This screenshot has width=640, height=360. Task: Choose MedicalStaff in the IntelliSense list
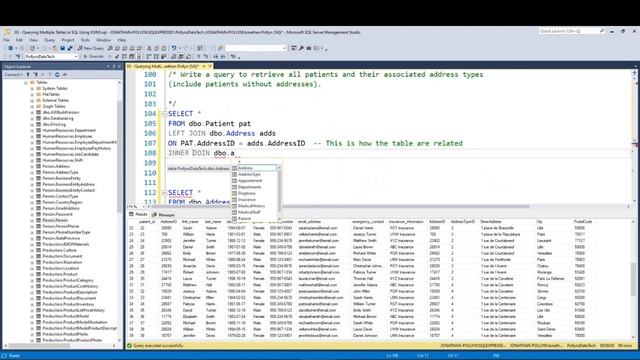[x=254, y=212]
